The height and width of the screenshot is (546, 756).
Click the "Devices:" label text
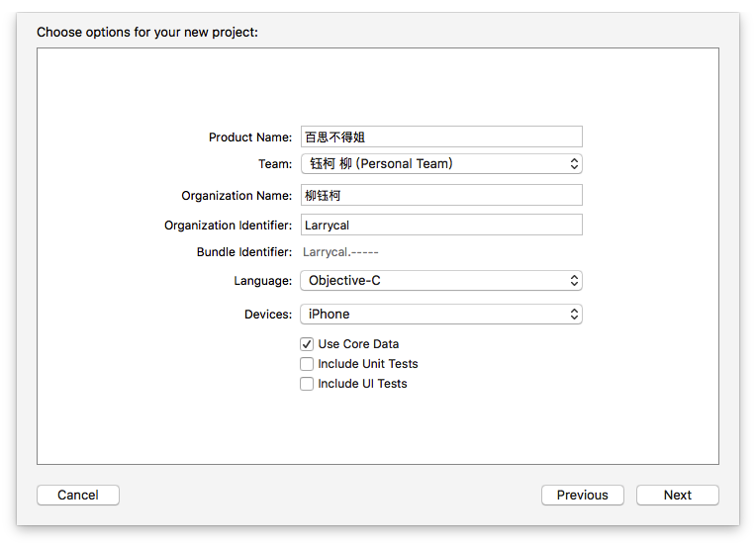[x=267, y=315]
